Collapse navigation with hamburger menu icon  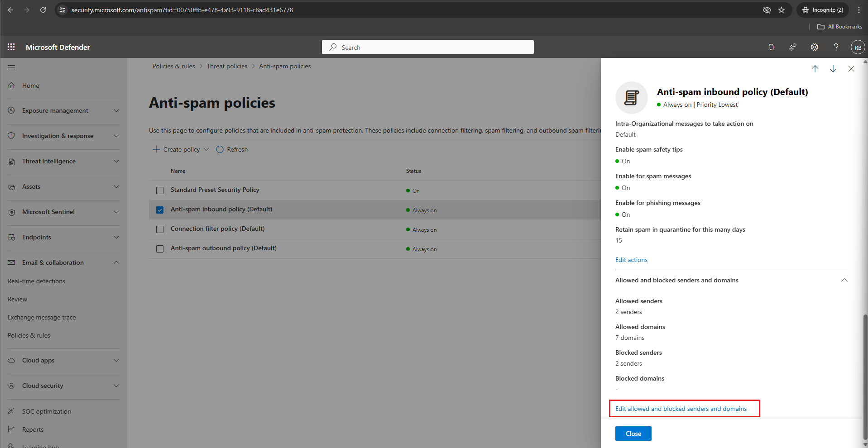[x=12, y=67]
